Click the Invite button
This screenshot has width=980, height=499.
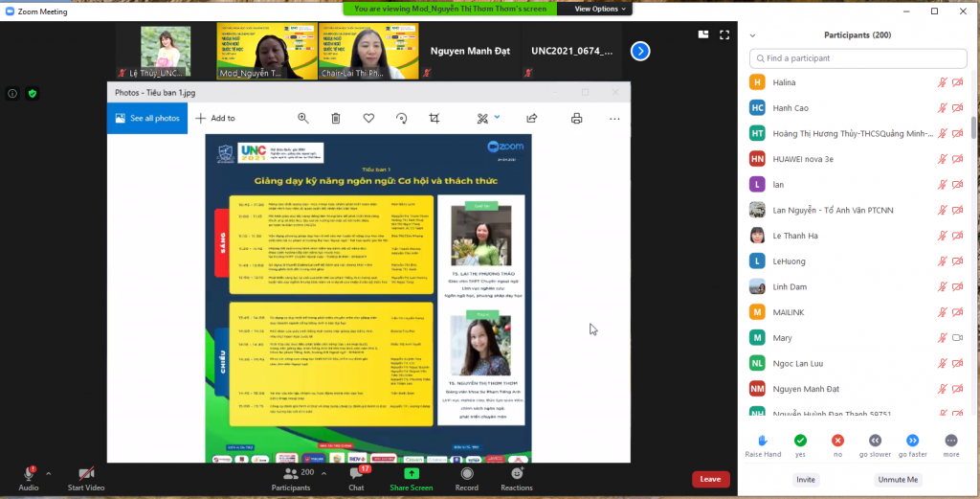click(x=806, y=480)
